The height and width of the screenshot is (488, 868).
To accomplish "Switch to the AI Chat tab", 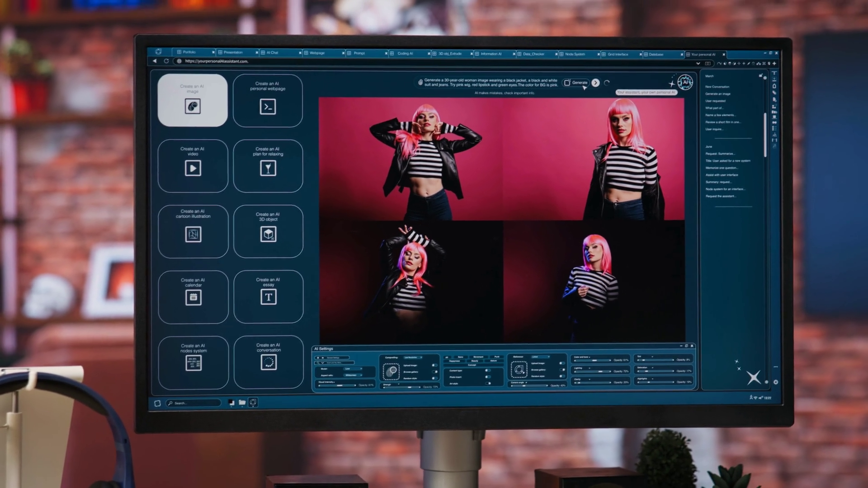I will coord(272,52).
